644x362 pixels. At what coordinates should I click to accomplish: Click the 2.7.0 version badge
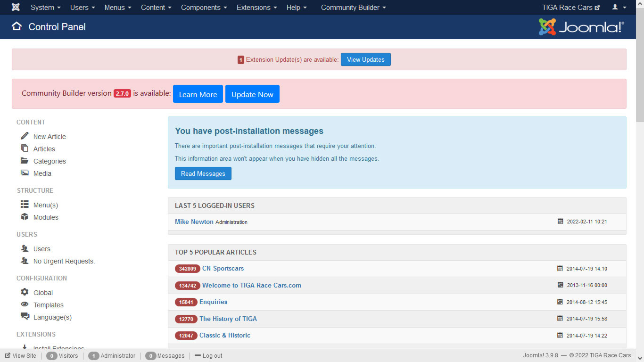(x=122, y=93)
